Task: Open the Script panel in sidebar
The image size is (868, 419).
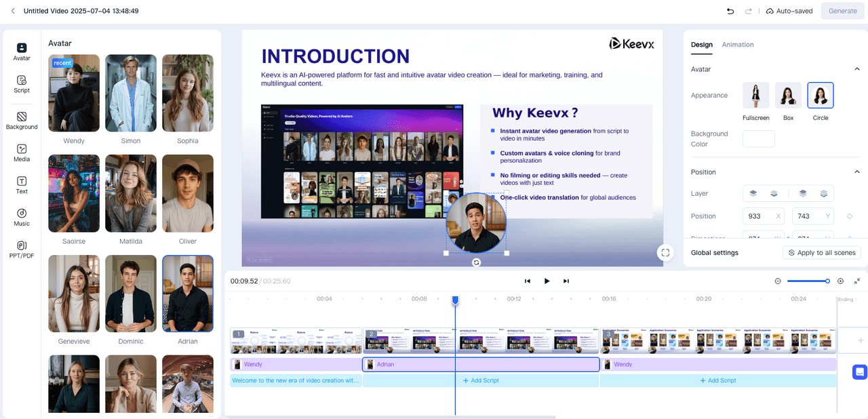Action: [x=22, y=83]
